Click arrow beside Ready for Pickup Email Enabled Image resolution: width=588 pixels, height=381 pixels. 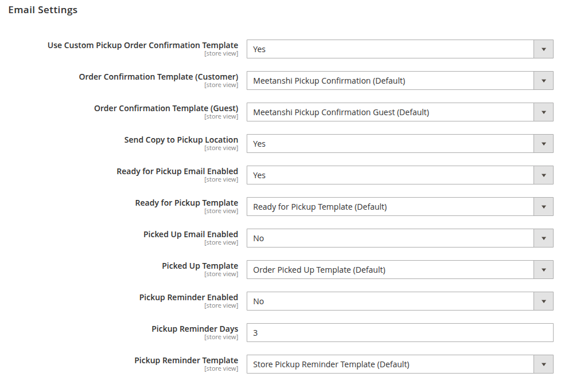click(543, 175)
